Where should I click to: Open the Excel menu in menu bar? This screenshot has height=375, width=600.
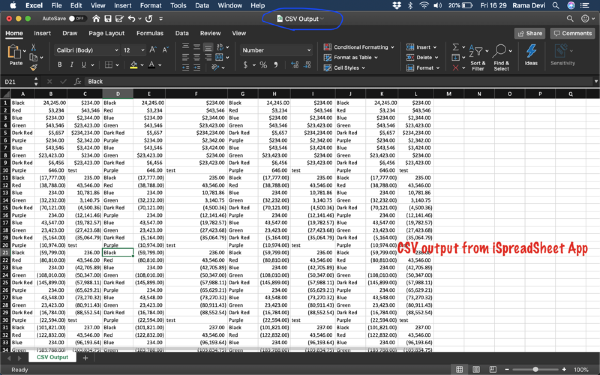pos(34,5)
